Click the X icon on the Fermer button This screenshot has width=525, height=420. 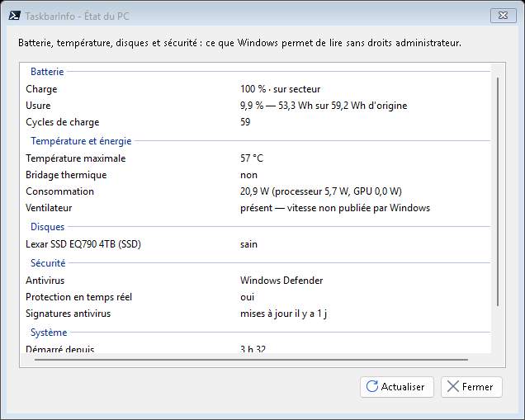tap(452, 386)
